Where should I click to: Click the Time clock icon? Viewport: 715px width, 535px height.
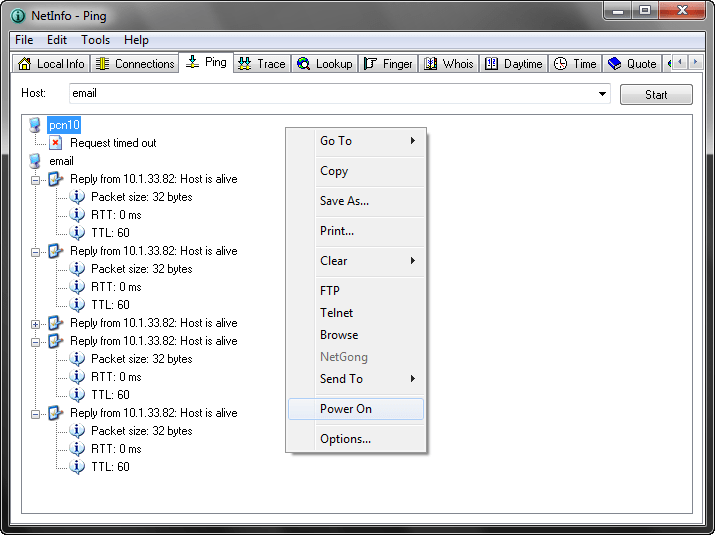(x=560, y=63)
